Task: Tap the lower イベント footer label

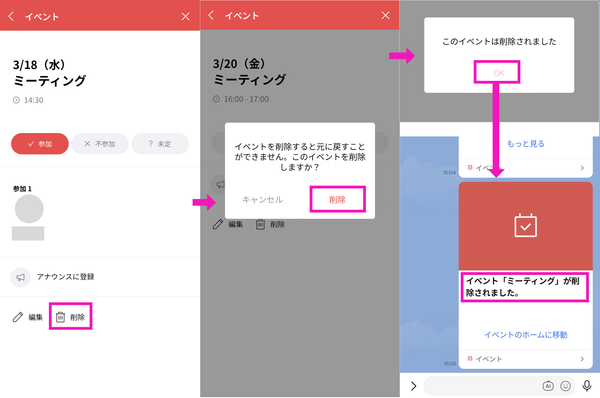Action: click(489, 359)
